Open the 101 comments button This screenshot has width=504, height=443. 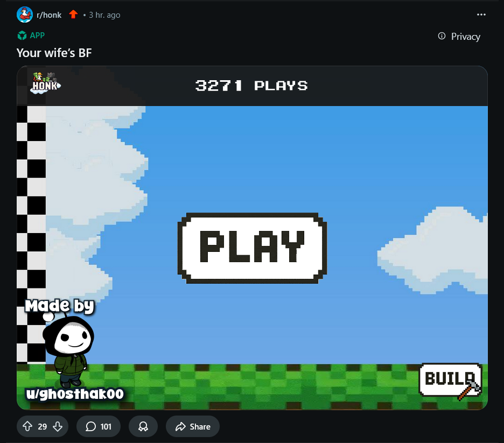[99, 426]
